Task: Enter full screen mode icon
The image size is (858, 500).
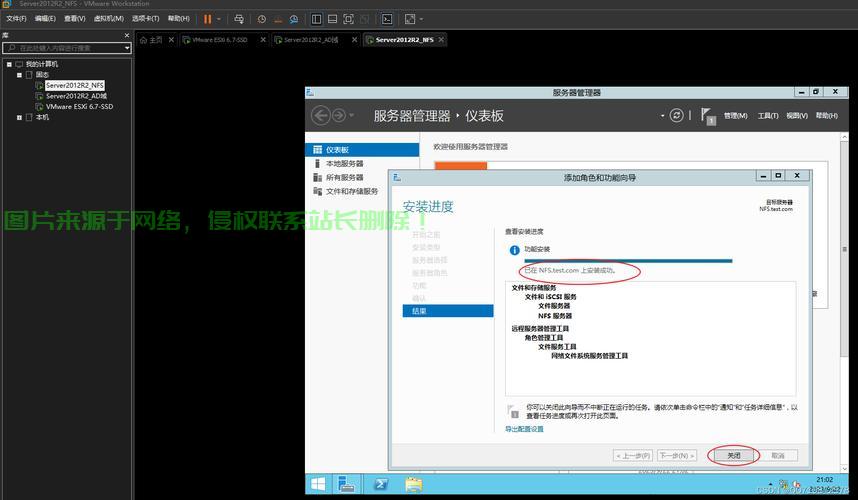Action: pos(348,19)
